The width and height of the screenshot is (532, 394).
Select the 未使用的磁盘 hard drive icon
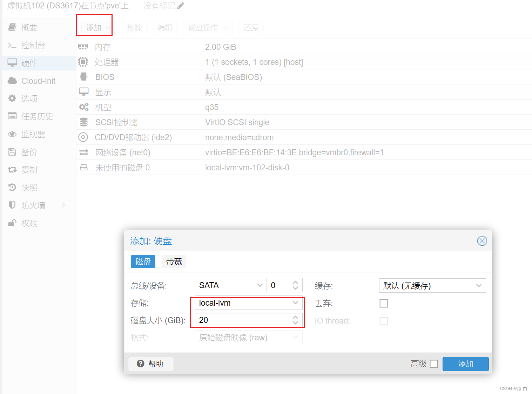pyautogui.click(x=84, y=167)
